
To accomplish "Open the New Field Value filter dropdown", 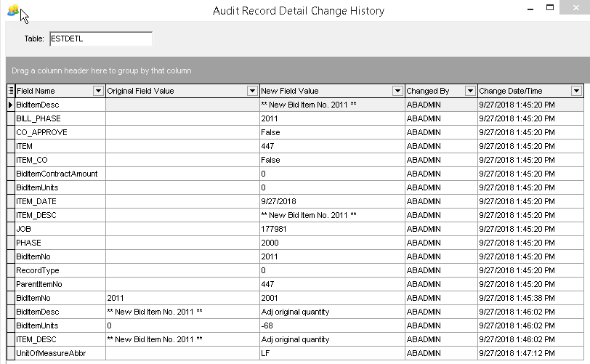I will (397, 91).
